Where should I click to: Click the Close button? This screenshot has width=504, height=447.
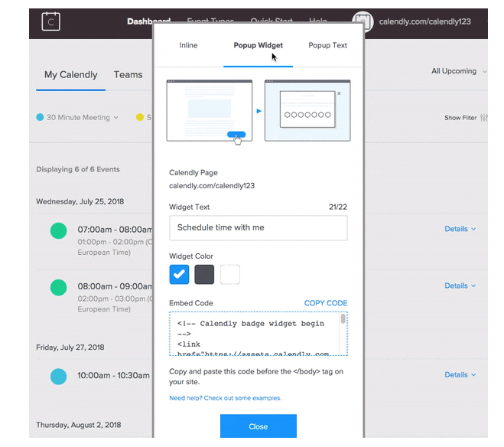pos(259,426)
